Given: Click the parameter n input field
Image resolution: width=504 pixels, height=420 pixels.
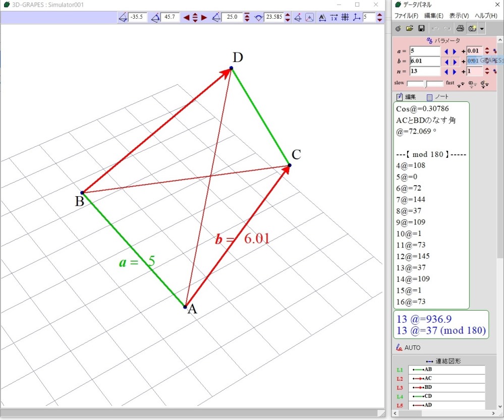Looking at the screenshot, I should (x=425, y=71).
